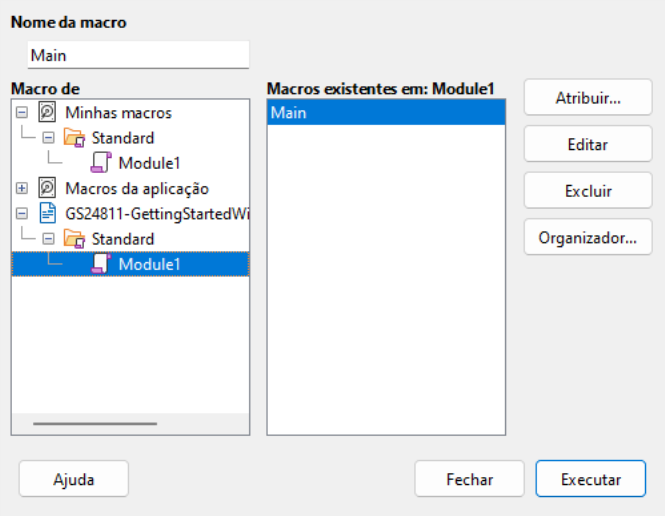Close the dialog with Fechar
The height and width of the screenshot is (516, 665).
click(469, 479)
